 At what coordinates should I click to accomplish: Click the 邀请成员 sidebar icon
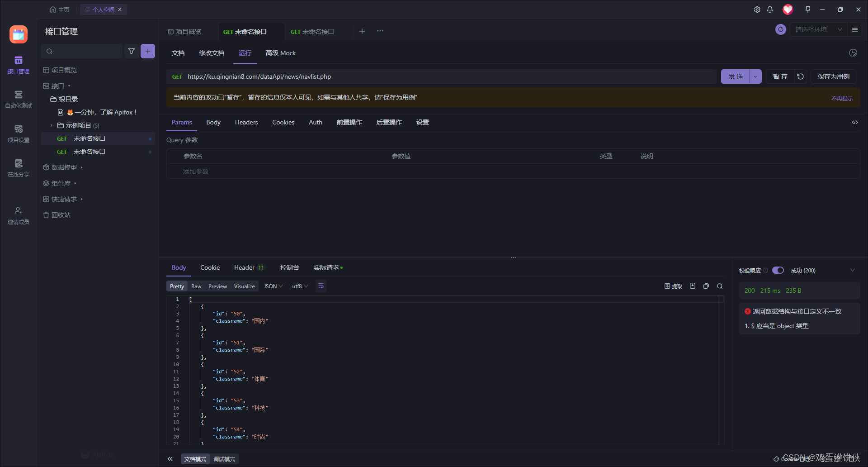pos(19,216)
